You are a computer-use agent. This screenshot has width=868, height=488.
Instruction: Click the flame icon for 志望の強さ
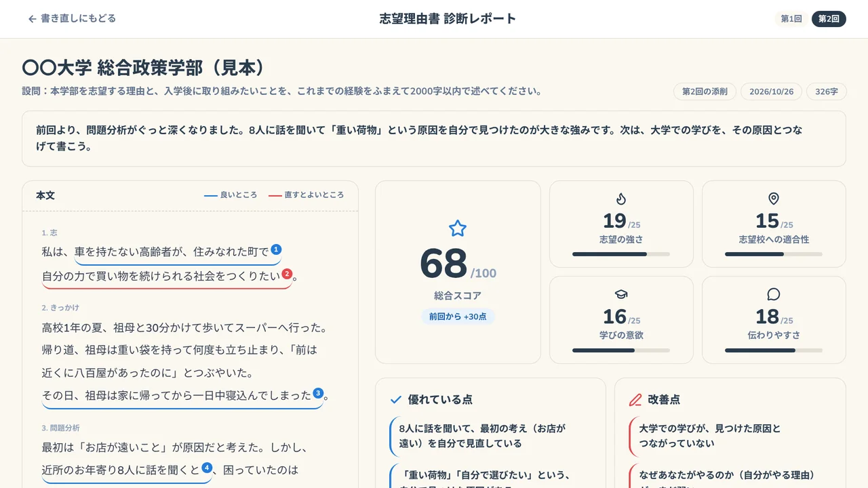point(621,199)
